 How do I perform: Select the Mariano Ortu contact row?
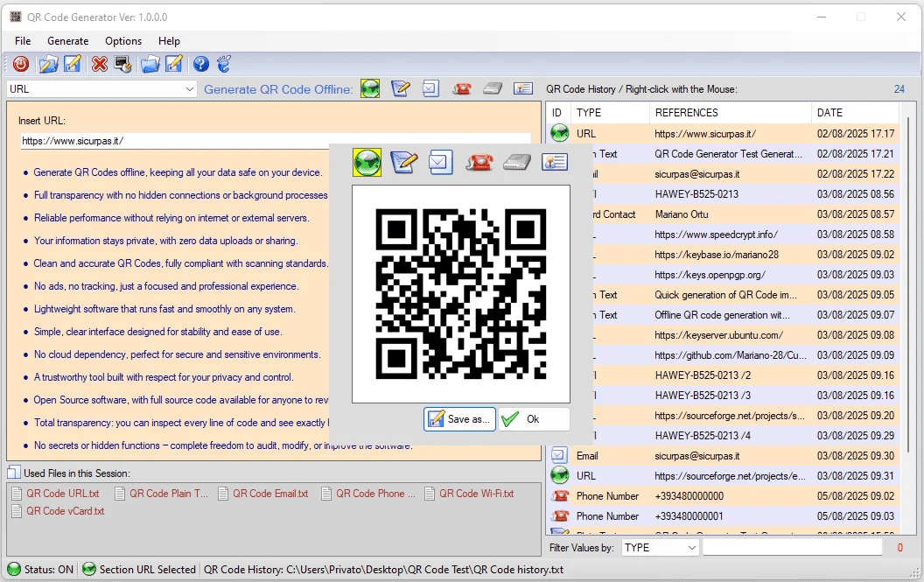(746, 214)
